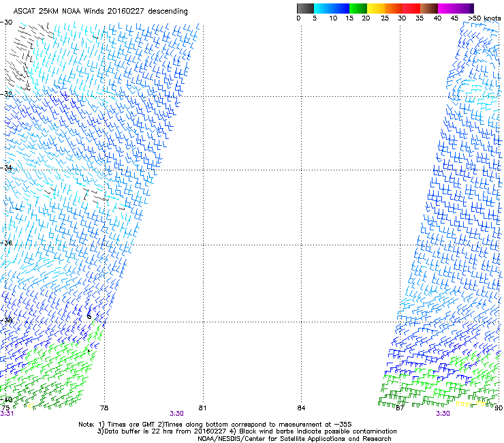Click the "25" label under the color bar

(385, 18)
